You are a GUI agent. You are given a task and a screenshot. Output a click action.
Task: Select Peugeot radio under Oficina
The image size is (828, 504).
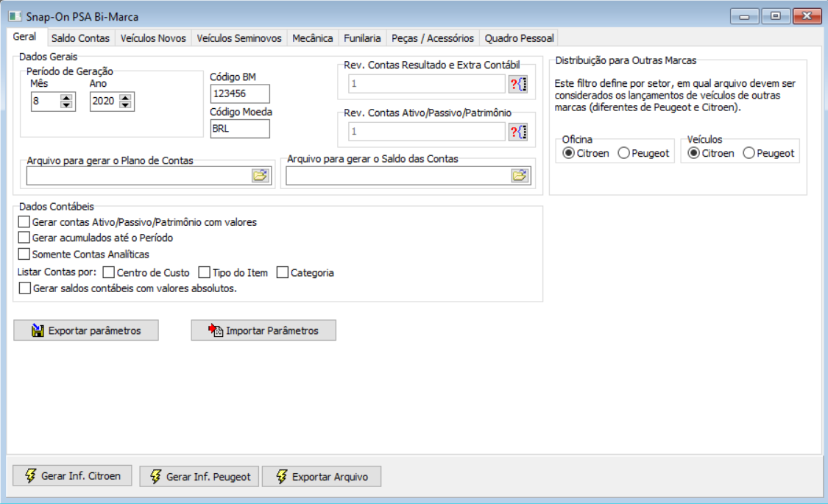pos(623,153)
